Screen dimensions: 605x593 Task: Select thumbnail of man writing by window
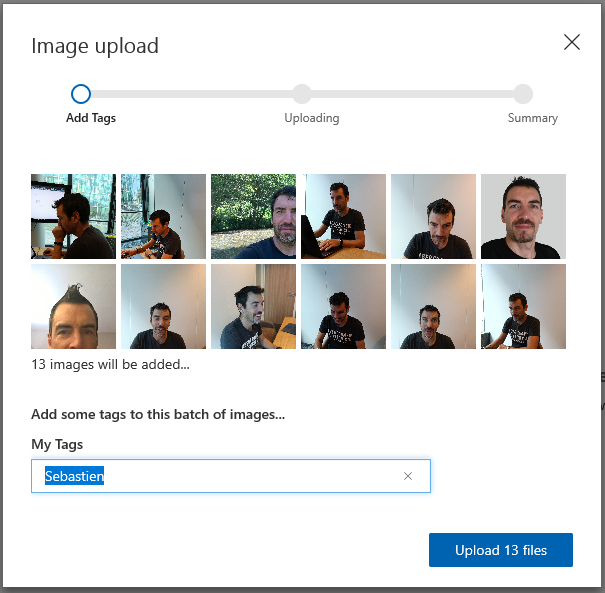click(x=163, y=216)
